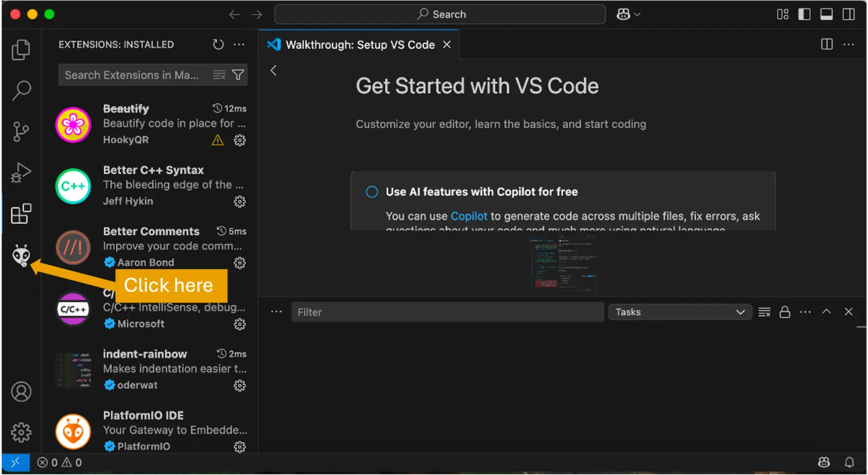Open the Copilot chat dropdown in title bar
The height and width of the screenshot is (475, 868).
pyautogui.click(x=628, y=15)
